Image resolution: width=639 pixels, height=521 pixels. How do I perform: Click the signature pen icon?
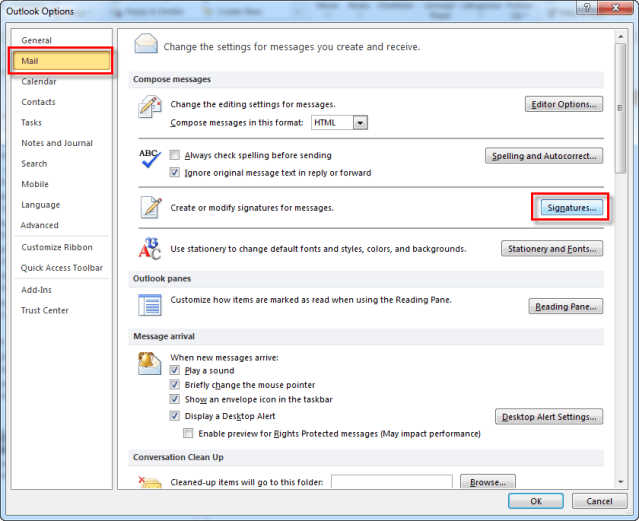150,207
